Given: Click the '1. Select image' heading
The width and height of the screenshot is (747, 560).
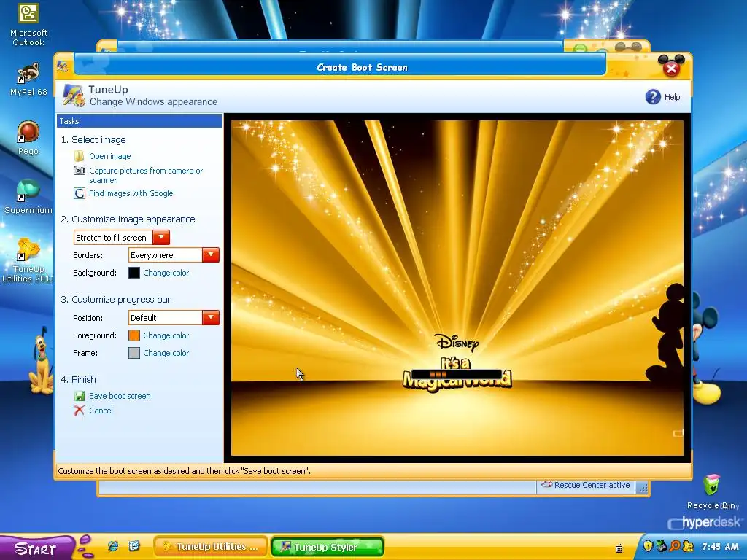Looking at the screenshot, I should pos(93,139).
